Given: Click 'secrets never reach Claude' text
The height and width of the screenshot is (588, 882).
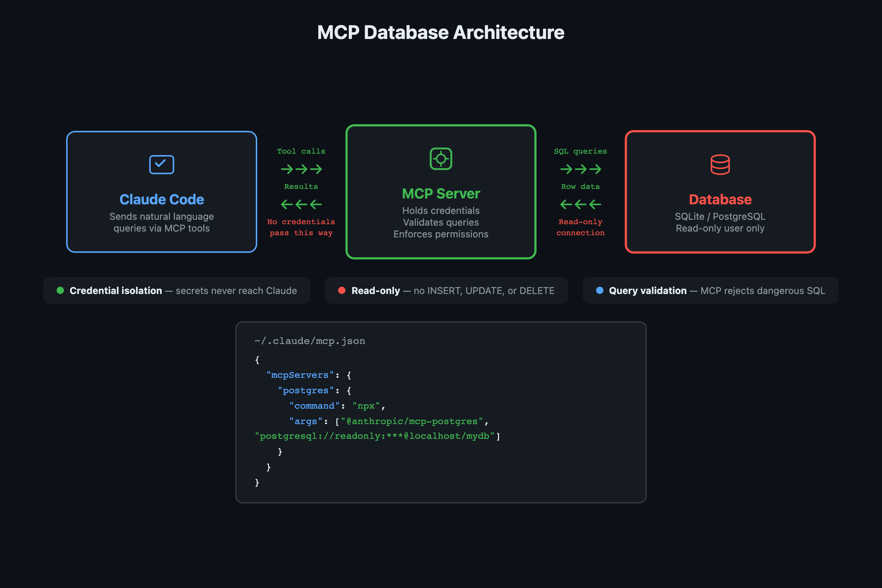Looking at the screenshot, I should (236, 291).
